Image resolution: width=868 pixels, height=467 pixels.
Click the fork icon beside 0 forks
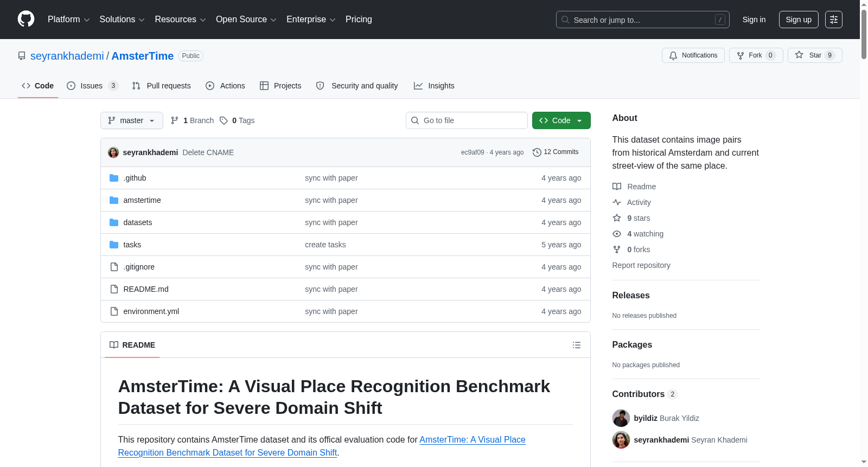coord(617,250)
